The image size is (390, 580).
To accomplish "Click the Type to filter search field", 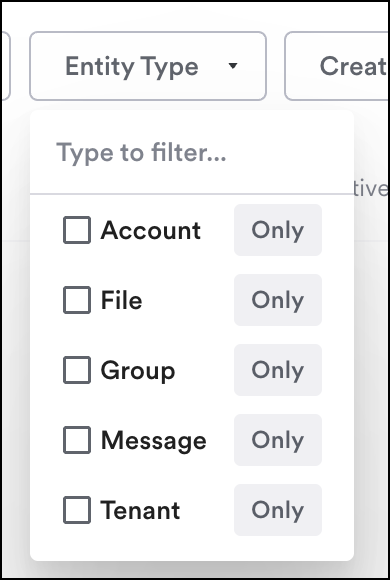I will [x=192, y=152].
